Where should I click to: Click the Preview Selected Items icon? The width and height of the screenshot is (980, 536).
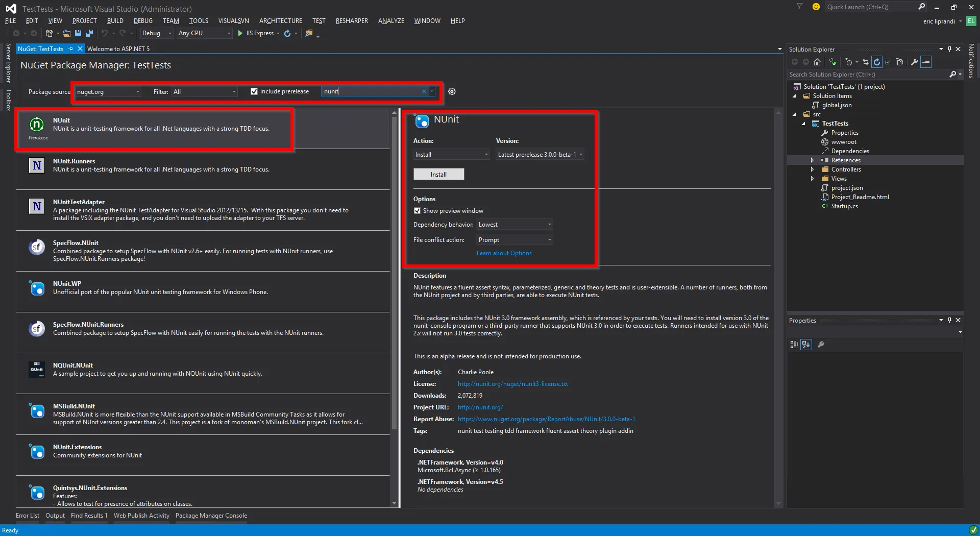[x=926, y=62]
